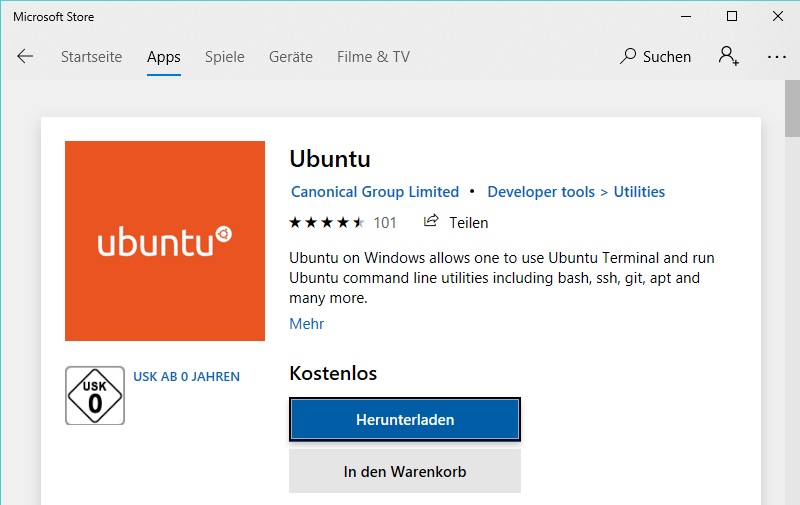The height and width of the screenshot is (505, 800).
Task: Expand description with the Mehr link
Action: 307,323
